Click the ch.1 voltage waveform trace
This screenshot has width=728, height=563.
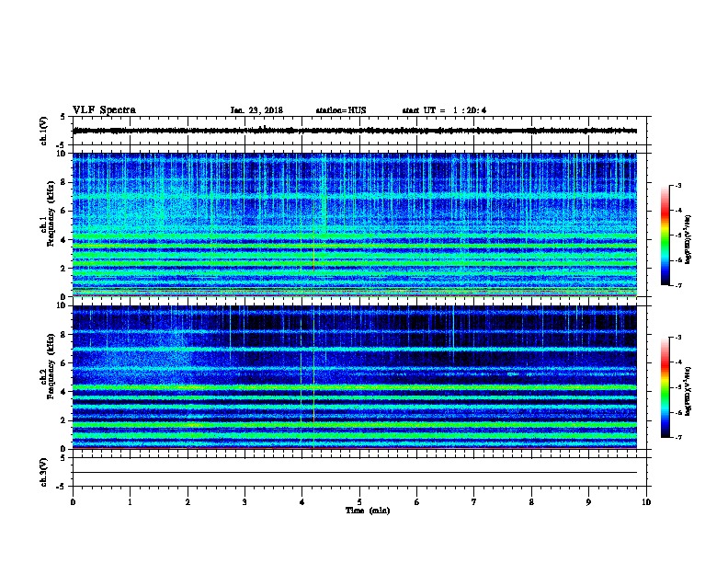(355, 131)
